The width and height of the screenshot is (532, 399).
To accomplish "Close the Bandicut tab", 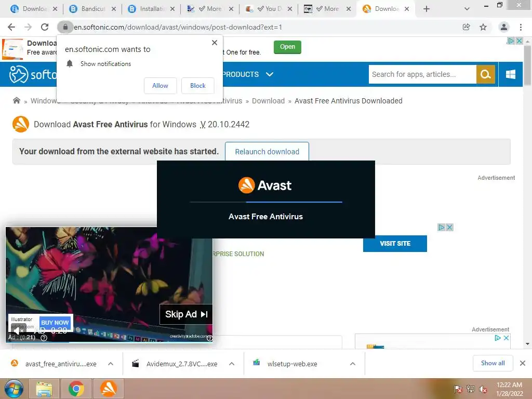I will (114, 9).
